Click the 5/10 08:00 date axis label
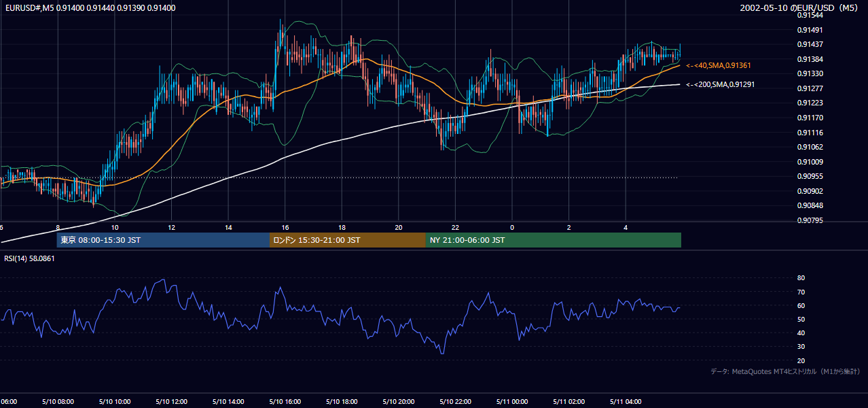The height and width of the screenshot is (408, 868). pyautogui.click(x=58, y=401)
